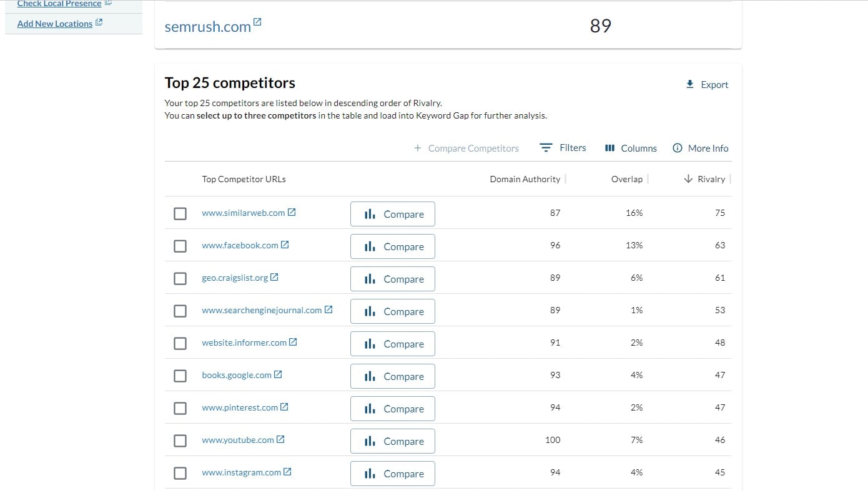Sort table by Overlap column
The image size is (868, 491).
click(x=627, y=179)
